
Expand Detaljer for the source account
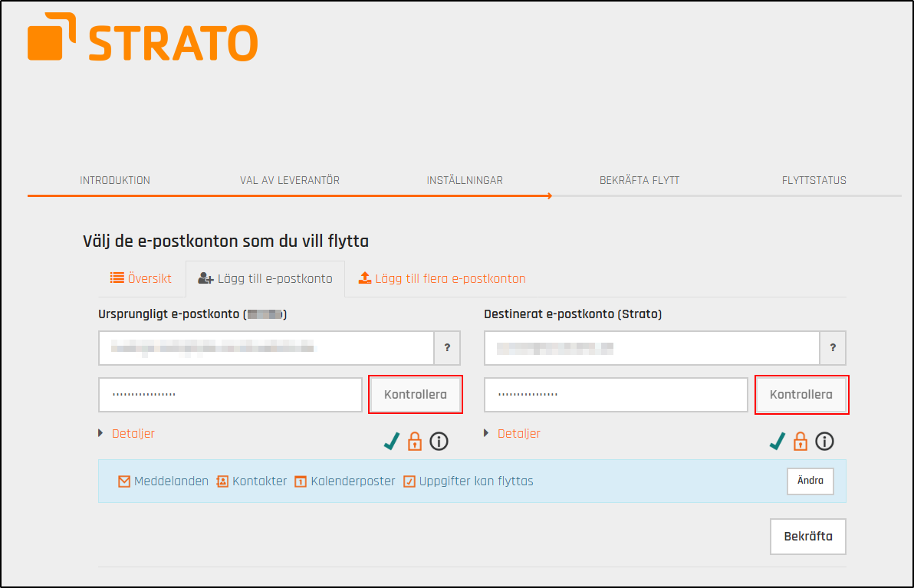[x=133, y=433]
